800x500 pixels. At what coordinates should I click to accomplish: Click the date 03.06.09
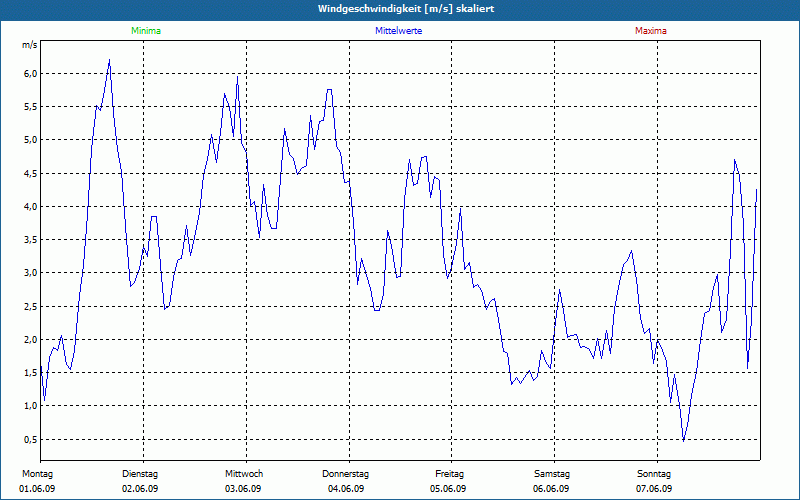point(243,489)
